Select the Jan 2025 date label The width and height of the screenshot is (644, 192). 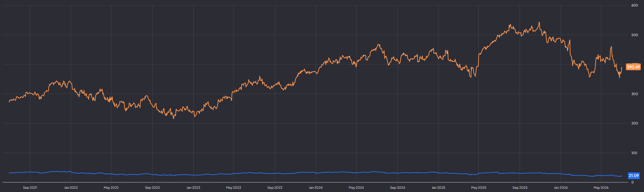click(x=438, y=188)
